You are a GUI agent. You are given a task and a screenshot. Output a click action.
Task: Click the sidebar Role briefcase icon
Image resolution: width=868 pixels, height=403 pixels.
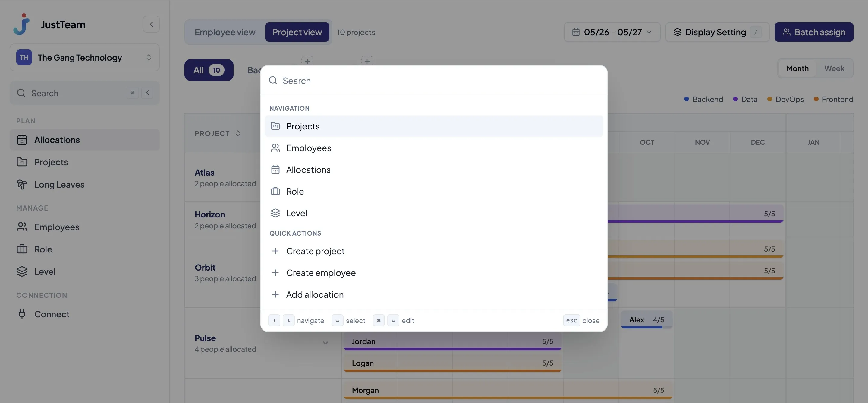click(x=22, y=249)
